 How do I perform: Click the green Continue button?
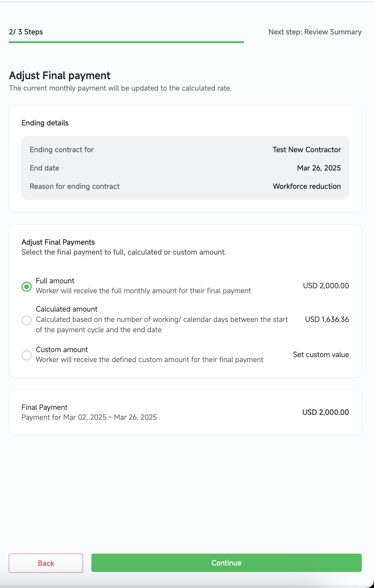click(x=226, y=563)
